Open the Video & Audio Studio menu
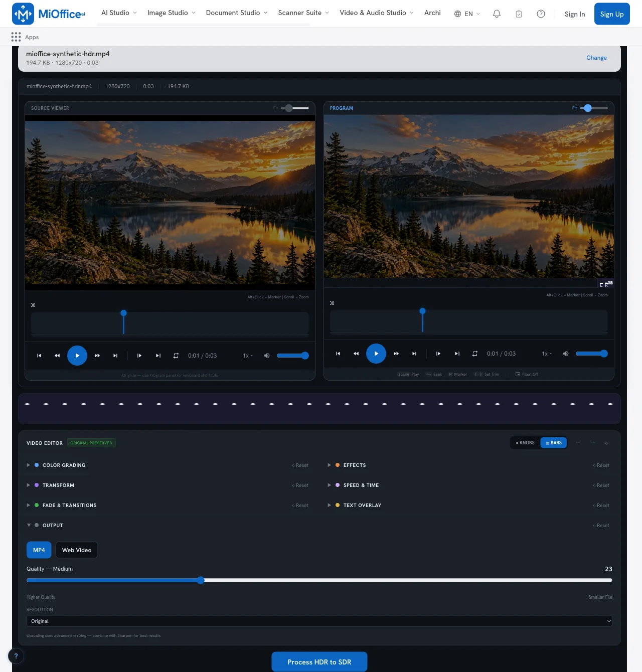The image size is (642, 672). point(377,13)
